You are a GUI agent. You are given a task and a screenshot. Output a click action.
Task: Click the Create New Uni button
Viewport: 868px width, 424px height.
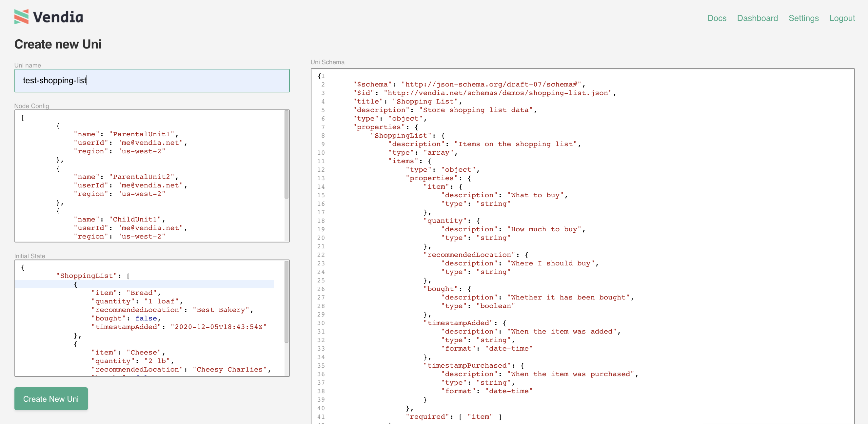coord(51,399)
